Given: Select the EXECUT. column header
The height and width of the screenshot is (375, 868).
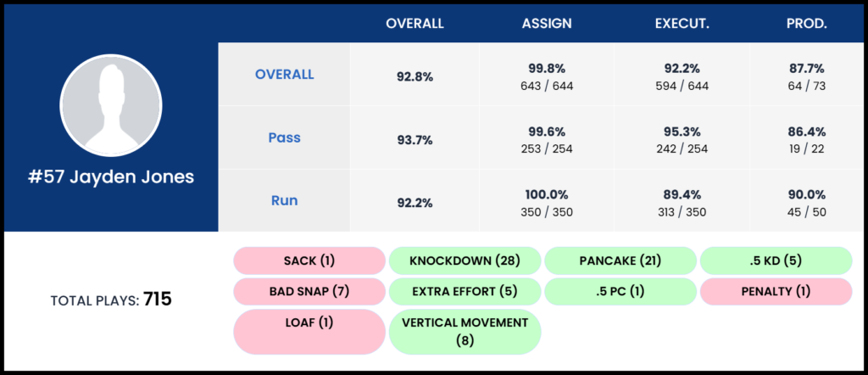Looking at the screenshot, I should pyautogui.click(x=682, y=24).
